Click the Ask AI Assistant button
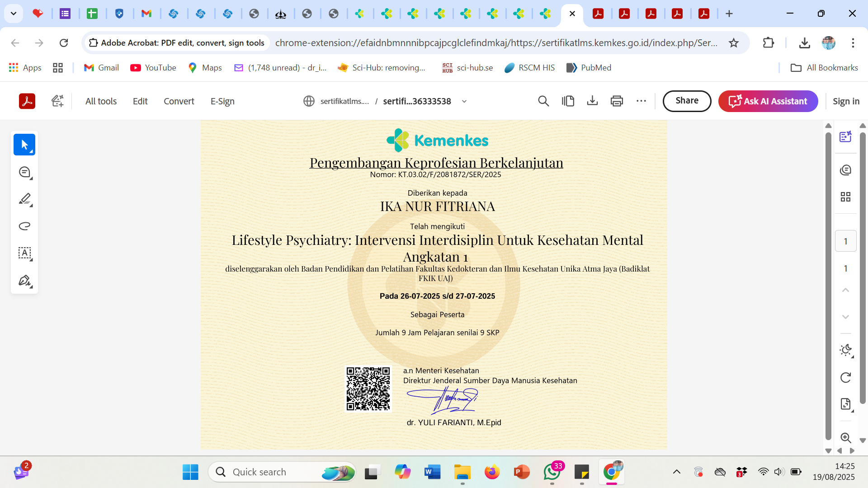Viewport: 868px width, 488px height. pyautogui.click(x=768, y=101)
